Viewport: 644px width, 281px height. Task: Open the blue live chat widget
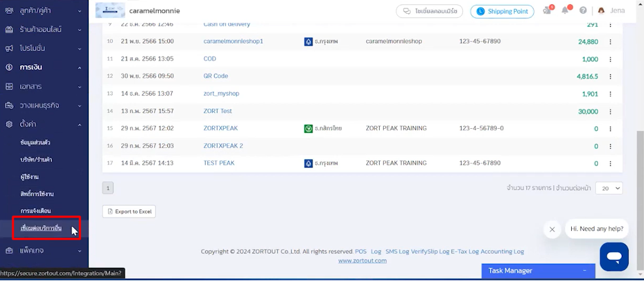click(614, 256)
